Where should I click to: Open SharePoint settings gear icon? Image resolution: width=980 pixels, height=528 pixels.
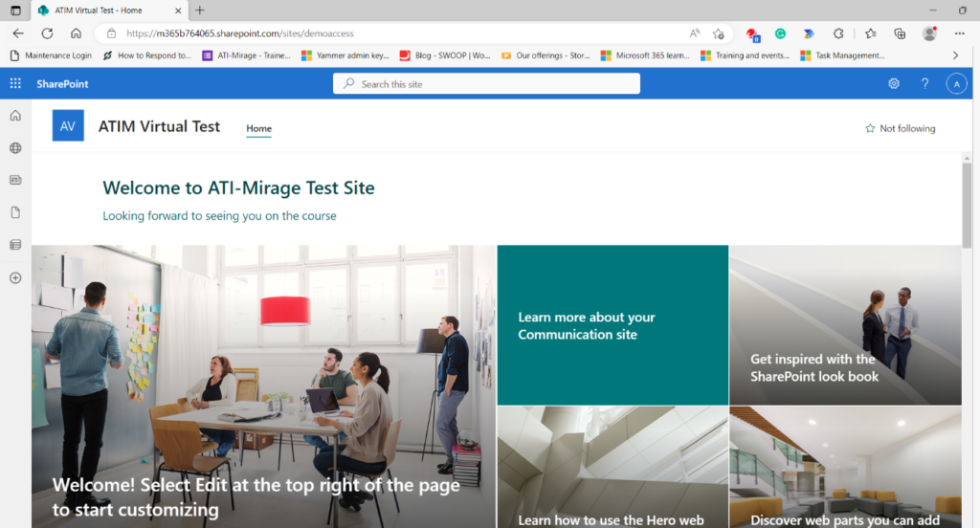coord(894,84)
